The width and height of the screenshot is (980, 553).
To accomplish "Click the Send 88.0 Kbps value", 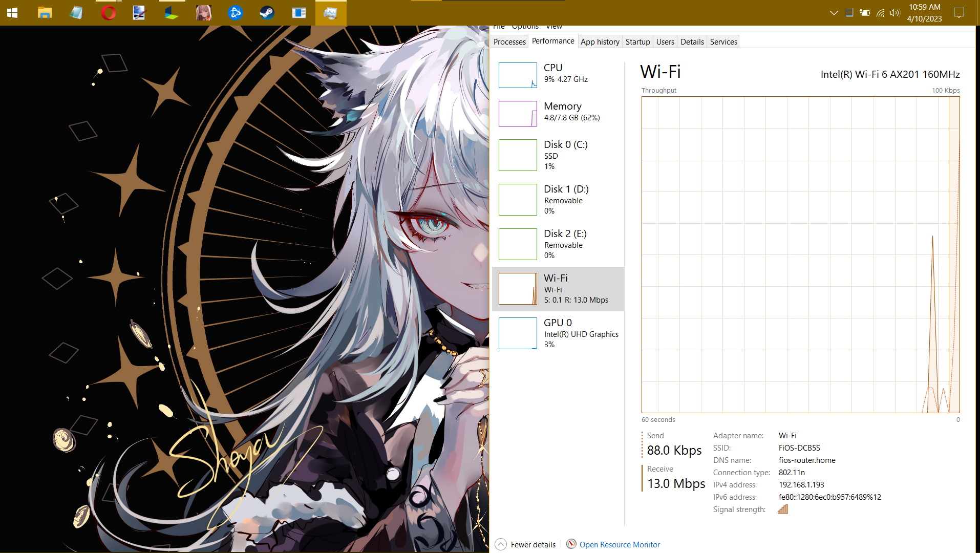I will pos(674,450).
